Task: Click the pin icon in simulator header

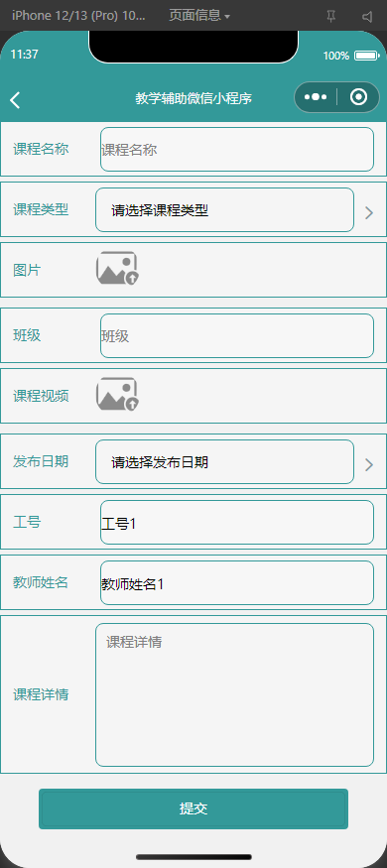Action: (331, 16)
